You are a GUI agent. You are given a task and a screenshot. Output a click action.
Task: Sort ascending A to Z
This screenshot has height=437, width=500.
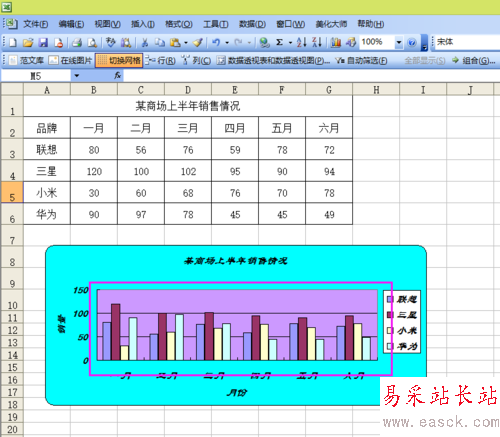pos(302,42)
